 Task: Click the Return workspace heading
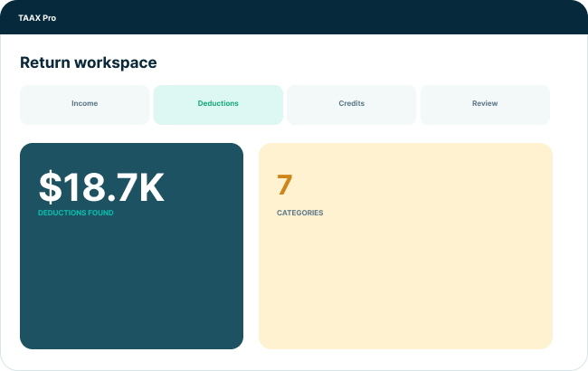pyautogui.click(x=89, y=62)
